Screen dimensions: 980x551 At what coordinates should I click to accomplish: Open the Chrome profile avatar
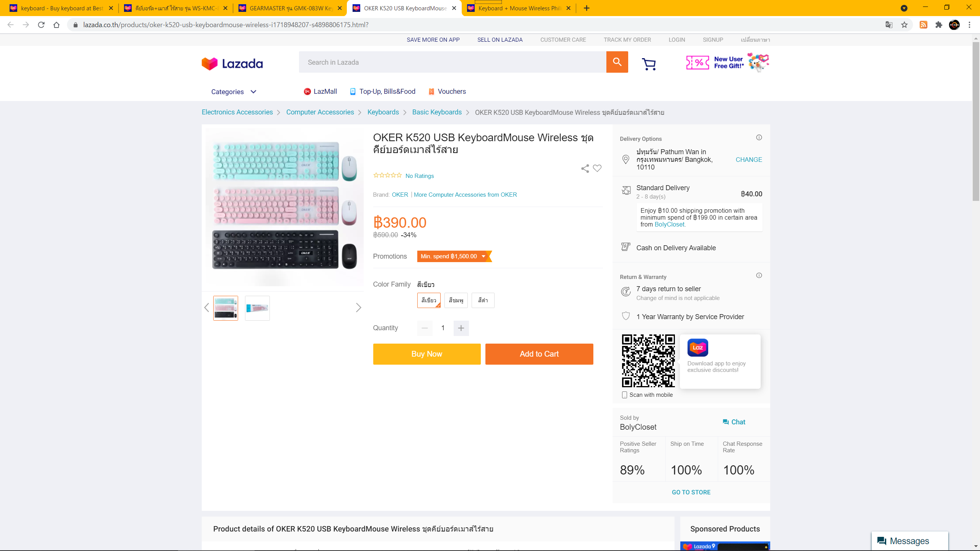[954, 25]
